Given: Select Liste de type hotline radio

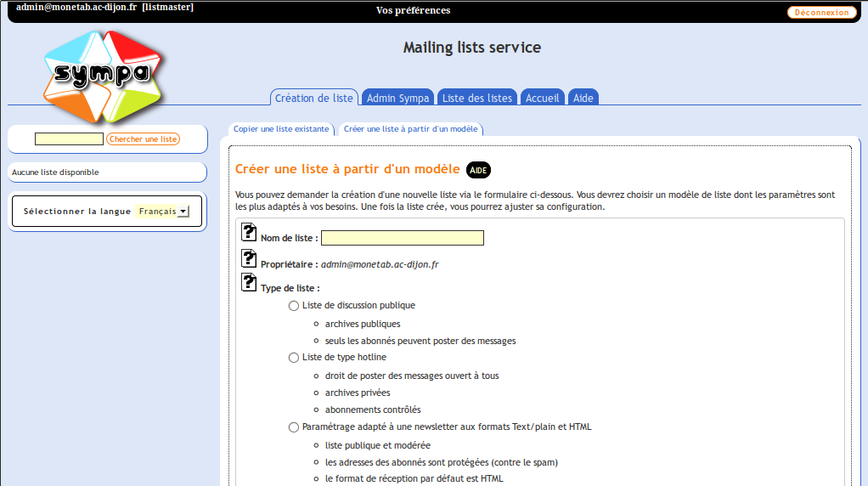Looking at the screenshot, I should coord(294,358).
